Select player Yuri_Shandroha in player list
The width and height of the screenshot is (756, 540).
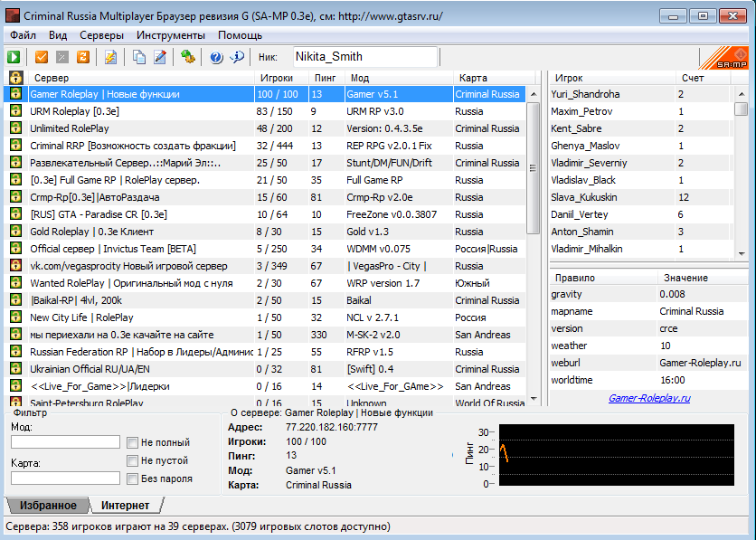pos(641,93)
